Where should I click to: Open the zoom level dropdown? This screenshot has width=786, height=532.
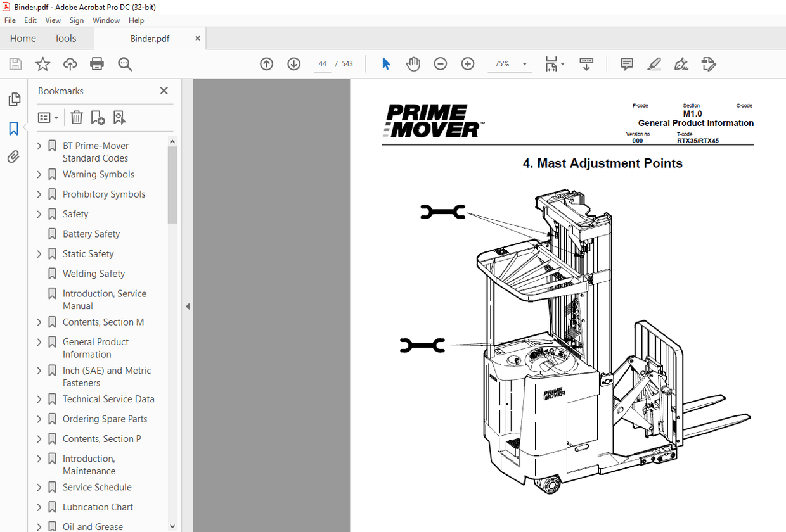pos(524,63)
